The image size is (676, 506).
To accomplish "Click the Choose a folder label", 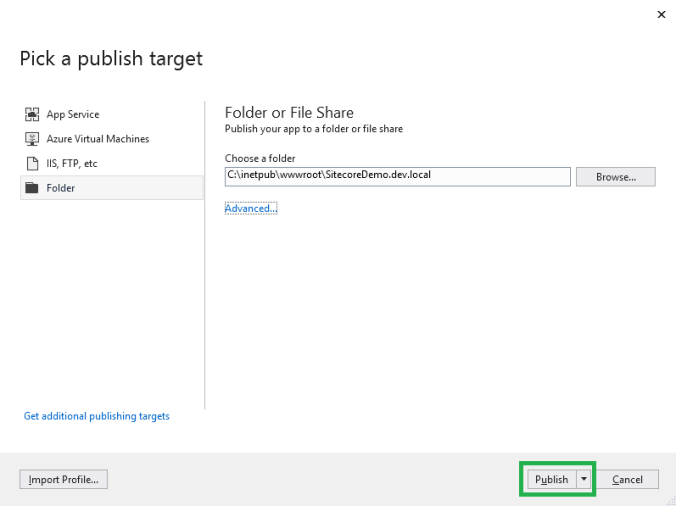I will [260, 158].
